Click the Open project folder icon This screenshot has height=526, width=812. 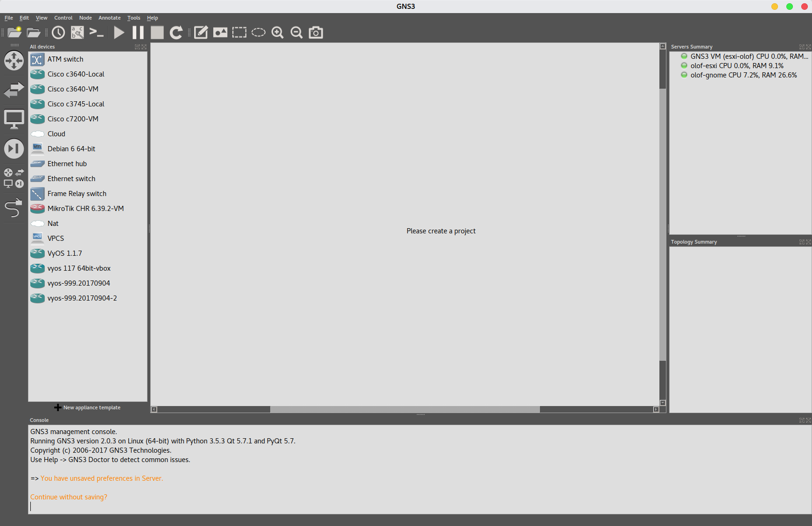point(34,32)
